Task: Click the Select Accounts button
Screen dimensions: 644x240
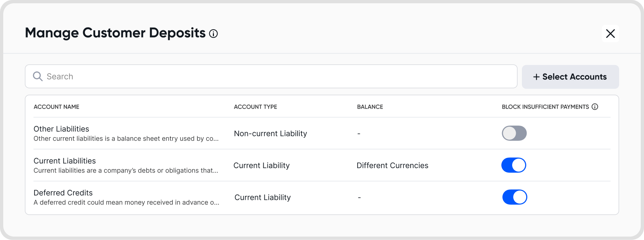Action: 571,77
